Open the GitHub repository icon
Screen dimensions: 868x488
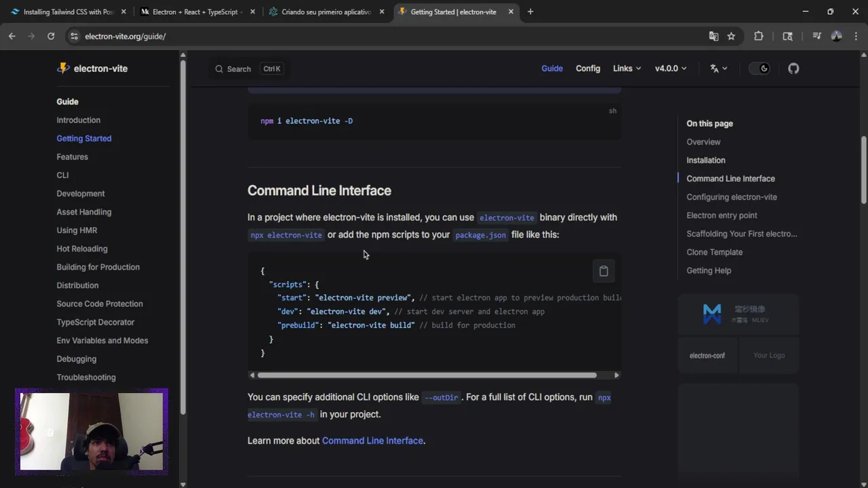point(793,68)
